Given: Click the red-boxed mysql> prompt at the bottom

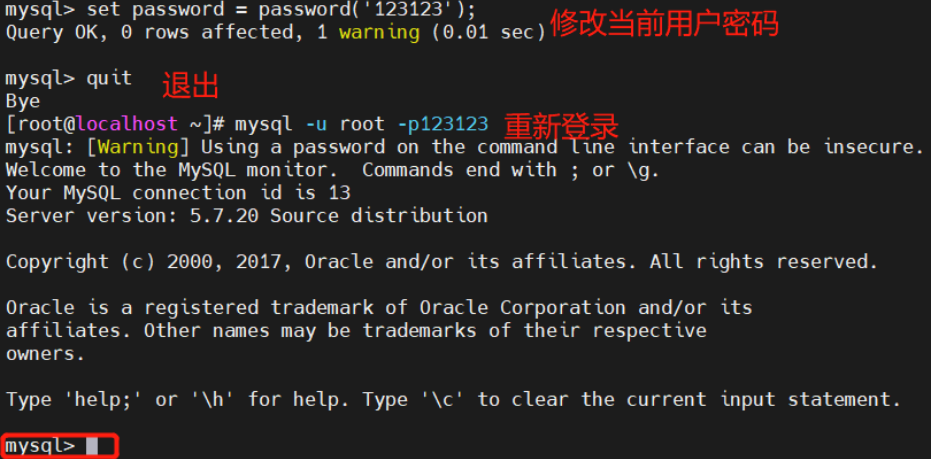Looking at the screenshot, I should pyautogui.click(x=40, y=446).
